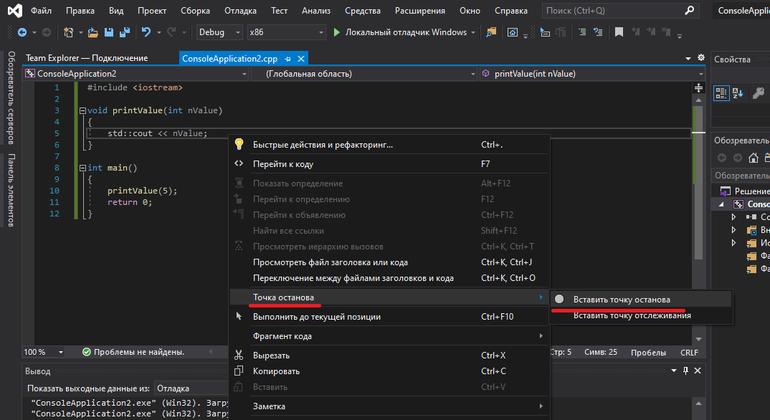770x420 pixels.
Task: Click the comment selection toolbar icon
Action: 582,32
